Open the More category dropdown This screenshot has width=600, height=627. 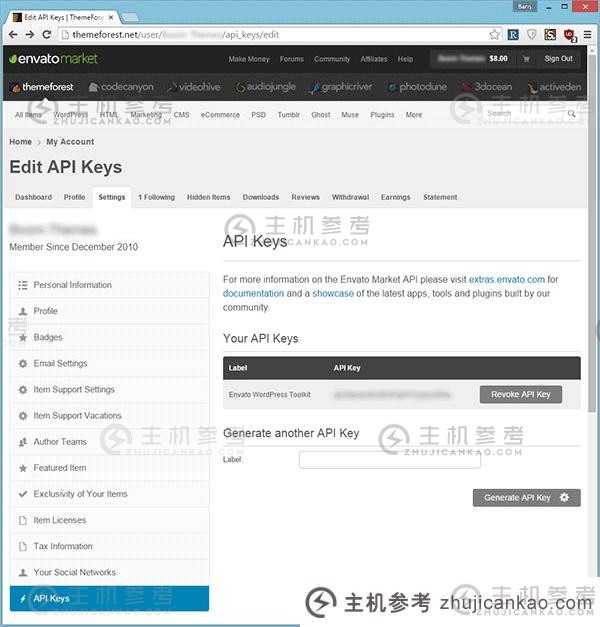click(x=414, y=115)
